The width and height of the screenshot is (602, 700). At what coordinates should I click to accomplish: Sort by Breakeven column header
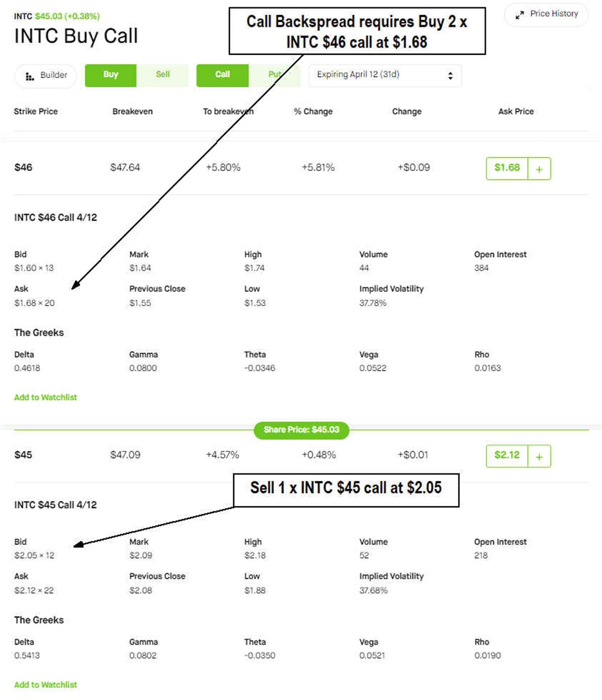[132, 111]
